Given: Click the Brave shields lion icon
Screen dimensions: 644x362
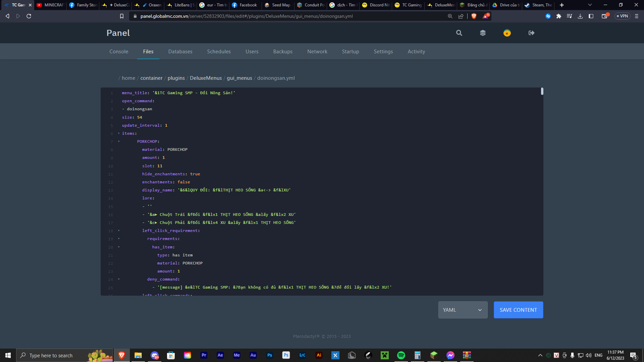Looking at the screenshot, I should coord(474,16).
